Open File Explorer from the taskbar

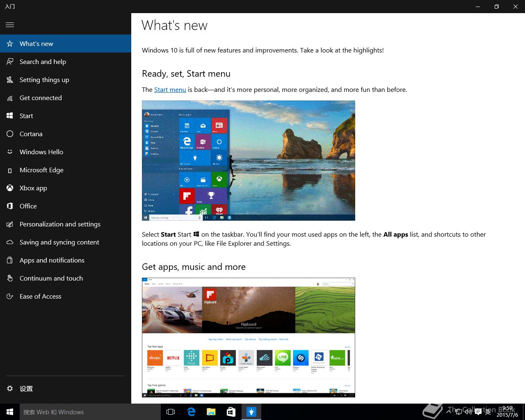coord(211,412)
